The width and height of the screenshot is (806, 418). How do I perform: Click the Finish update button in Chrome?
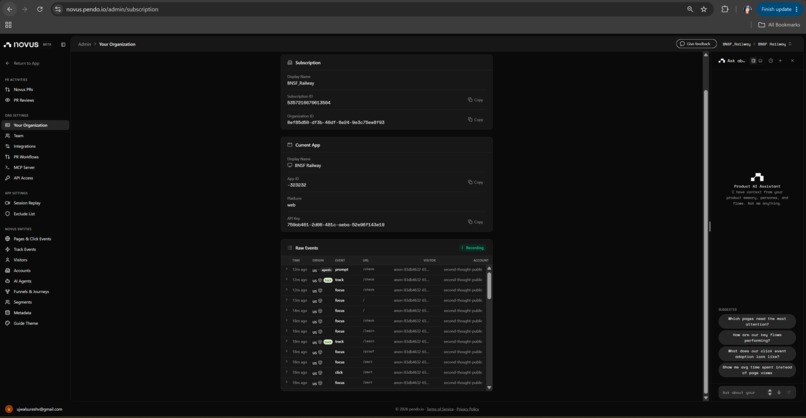[780, 9]
